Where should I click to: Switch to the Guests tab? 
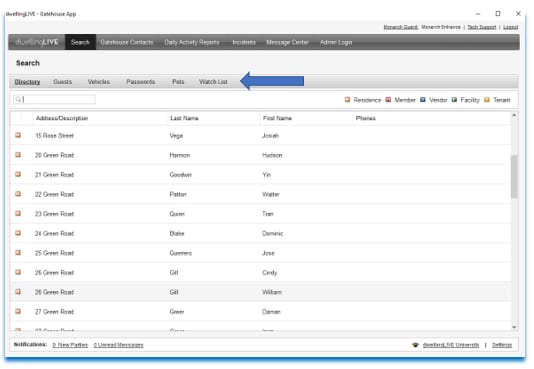[63, 82]
